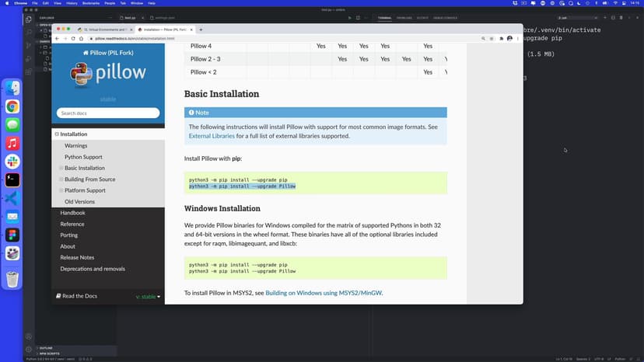Expand the Basic Installation sidebar item
The width and height of the screenshot is (644, 362).
61,168
